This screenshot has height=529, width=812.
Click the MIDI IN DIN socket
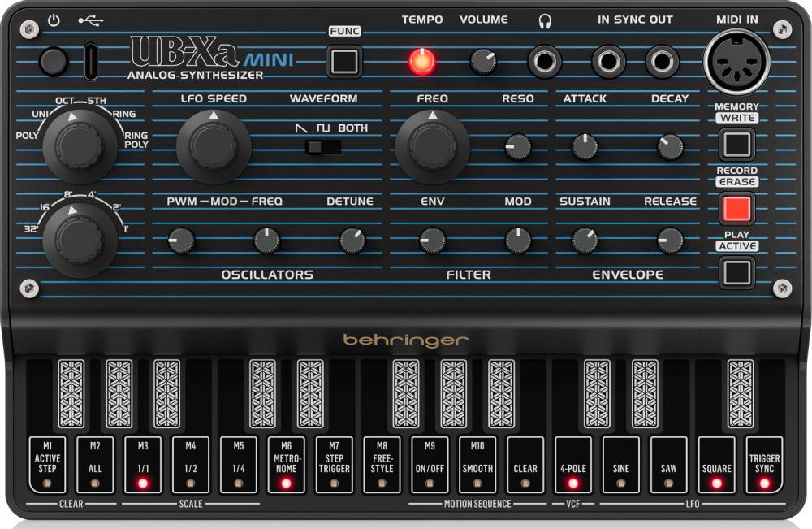click(736, 62)
